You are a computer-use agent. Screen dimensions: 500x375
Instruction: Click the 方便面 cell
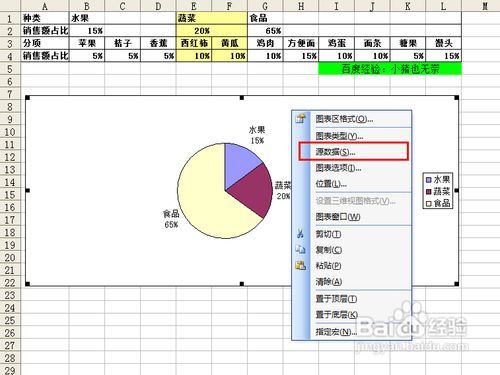[x=301, y=43]
